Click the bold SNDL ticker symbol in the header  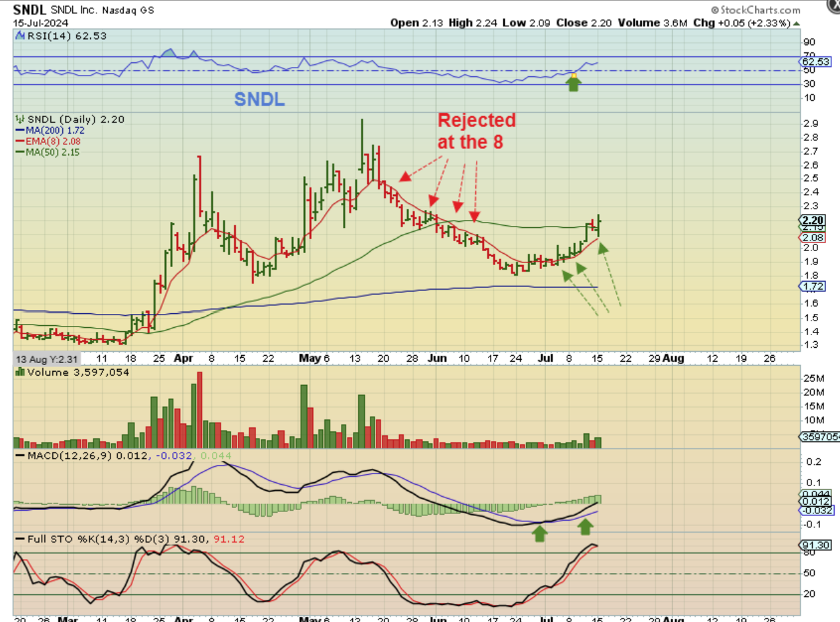[x=30, y=11]
